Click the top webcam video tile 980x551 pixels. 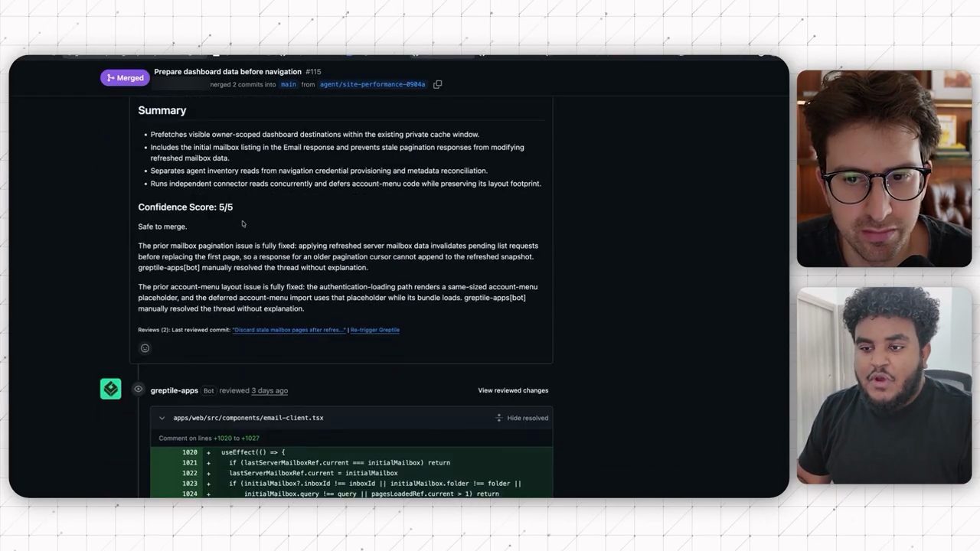tap(884, 169)
